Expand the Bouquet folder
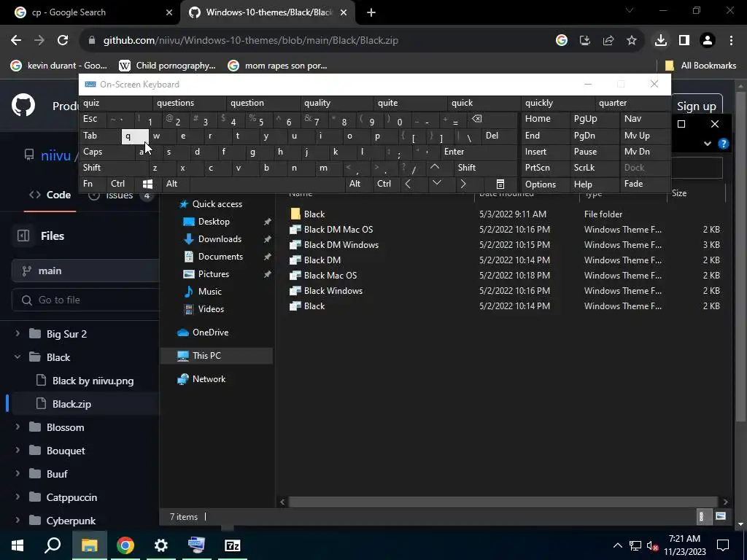Screen dimensions: 747x560 [x=18, y=451]
